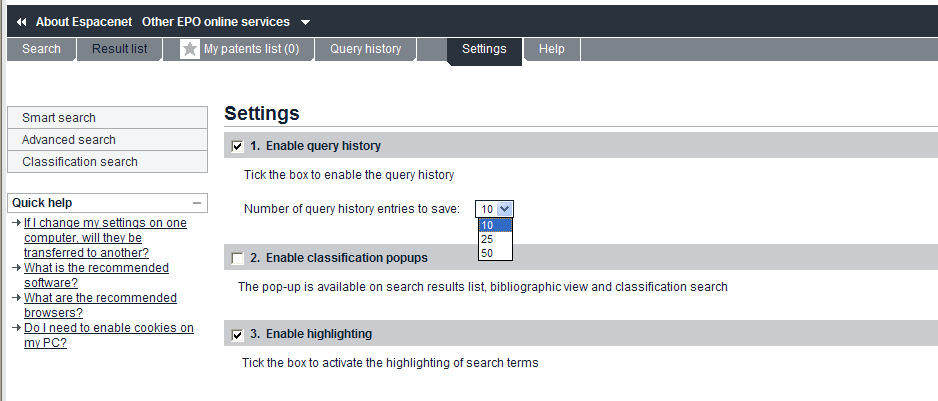Open the Other EPO online services arrow
Viewport: 938px width, 401px height.
[305, 23]
